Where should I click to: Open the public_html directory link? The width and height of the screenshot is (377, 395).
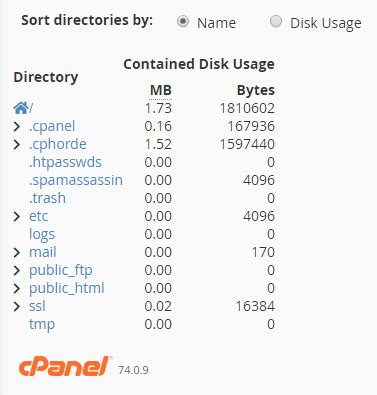pyautogui.click(x=67, y=288)
